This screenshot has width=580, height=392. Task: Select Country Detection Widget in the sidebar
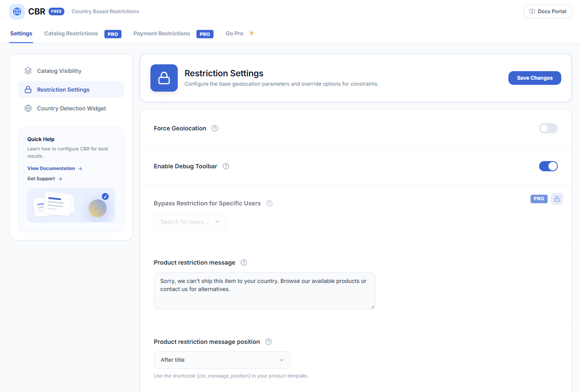(71, 108)
